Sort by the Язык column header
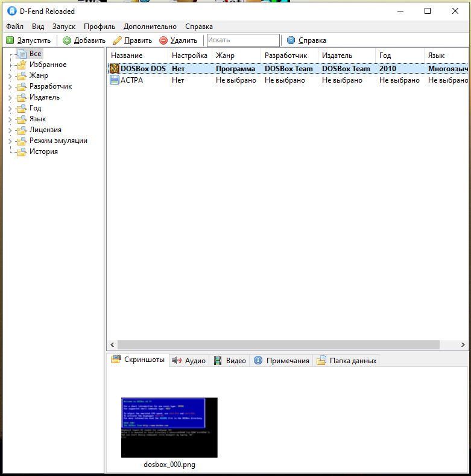Viewport: 471px width, 476px height. [x=446, y=56]
